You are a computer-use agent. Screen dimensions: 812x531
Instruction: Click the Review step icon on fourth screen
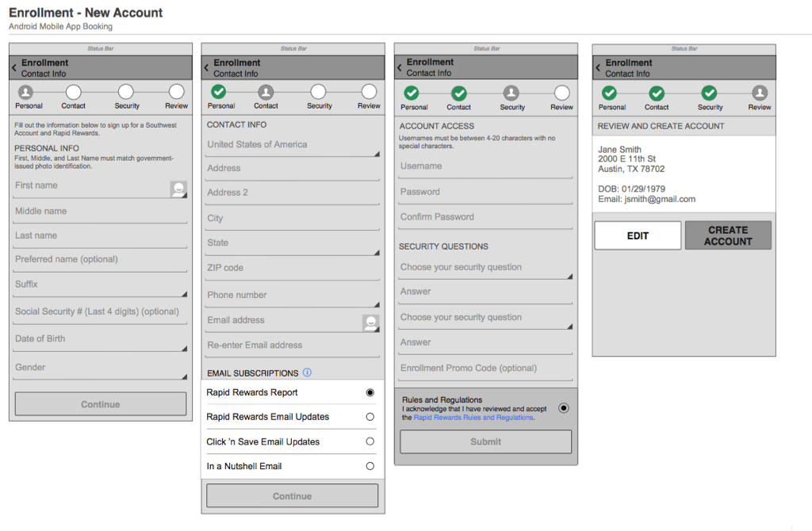pyautogui.click(x=759, y=93)
